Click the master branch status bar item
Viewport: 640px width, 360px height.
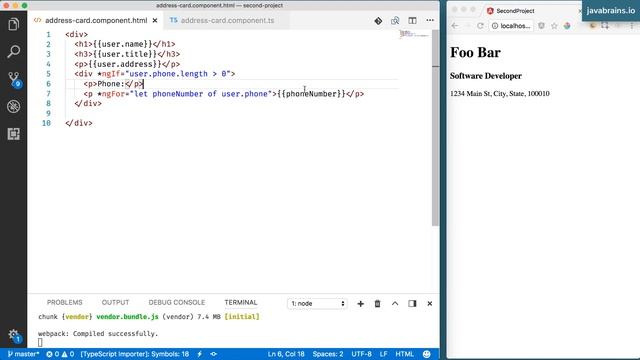point(23,354)
